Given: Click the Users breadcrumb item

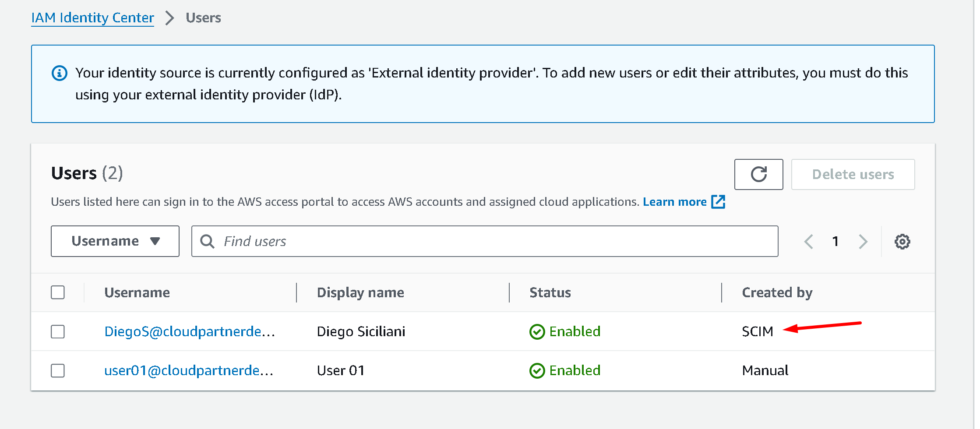Looking at the screenshot, I should coord(203,18).
